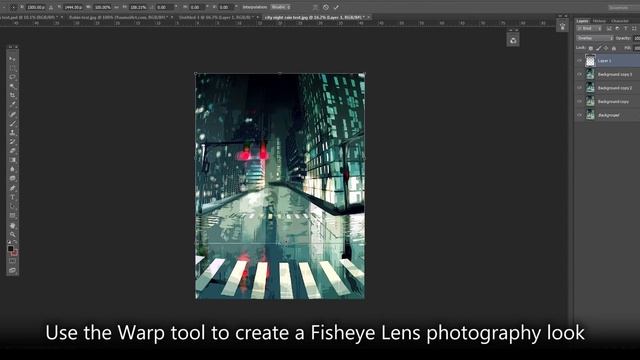The height and width of the screenshot is (360, 640).
Task: Select the Background copy layer thumbnail
Action: coord(590,101)
